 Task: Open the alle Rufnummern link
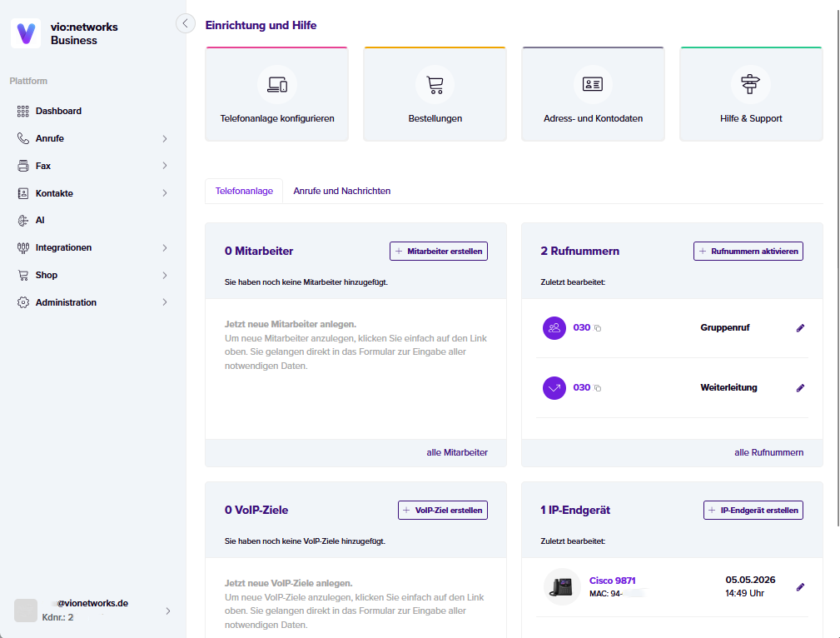pos(768,452)
